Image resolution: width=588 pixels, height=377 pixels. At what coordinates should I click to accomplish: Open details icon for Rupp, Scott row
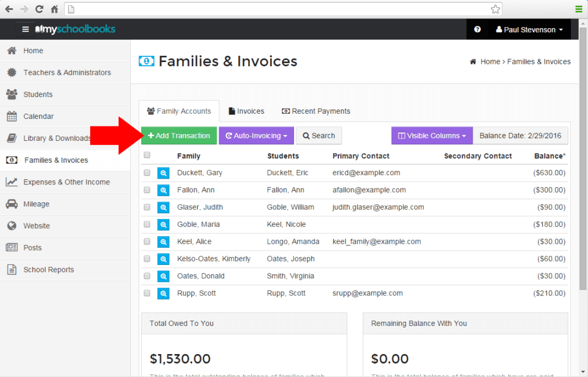pyautogui.click(x=164, y=294)
